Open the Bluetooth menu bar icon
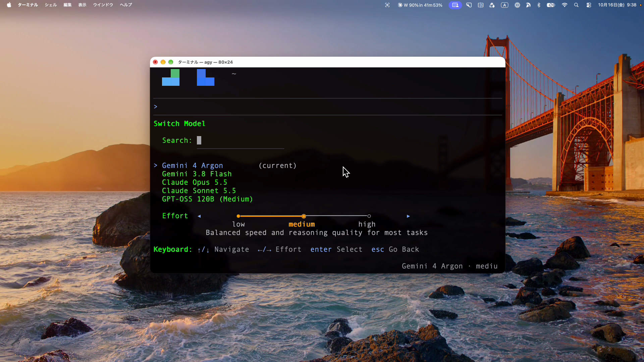The image size is (644, 362). coord(539,5)
